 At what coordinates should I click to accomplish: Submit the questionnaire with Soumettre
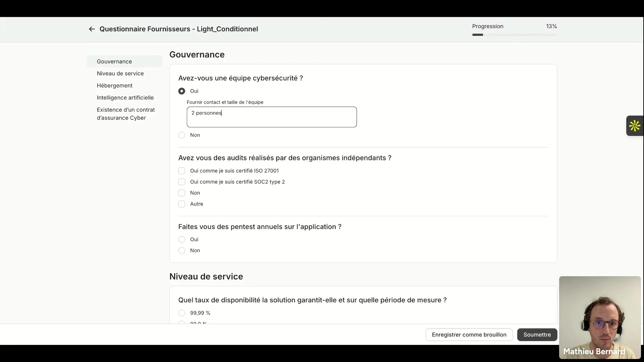click(537, 335)
